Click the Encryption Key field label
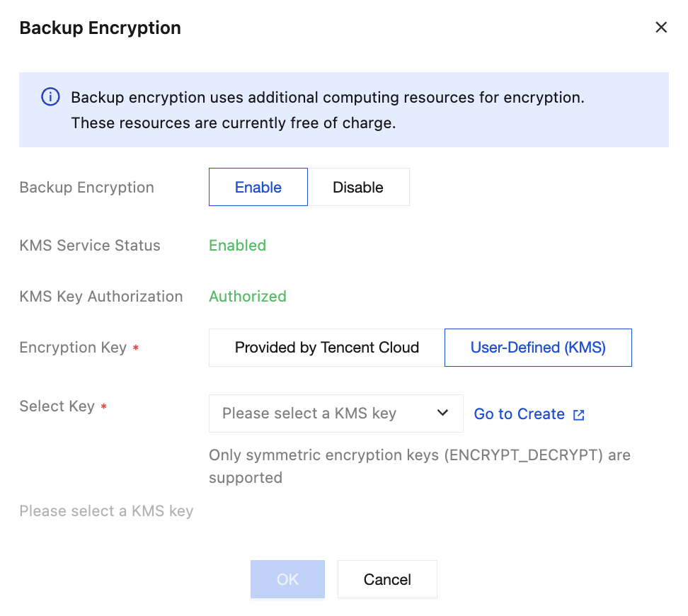This screenshot has width=688, height=616. pos(73,347)
